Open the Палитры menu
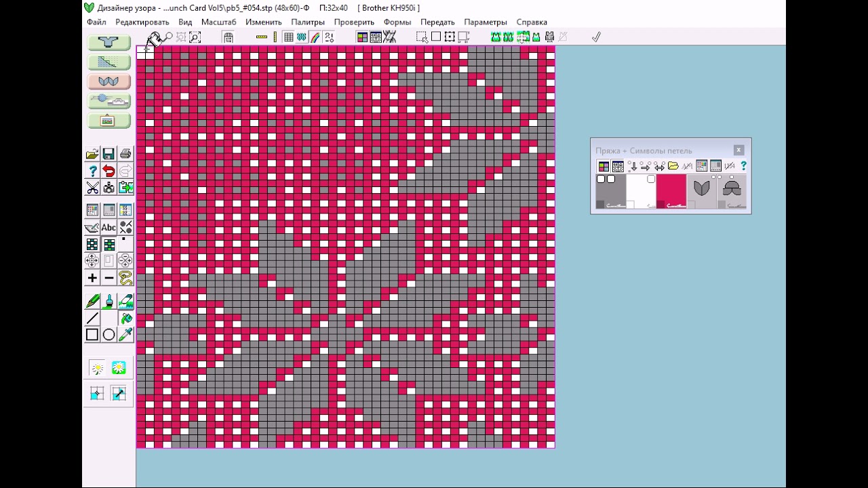868x488 pixels. tap(308, 22)
